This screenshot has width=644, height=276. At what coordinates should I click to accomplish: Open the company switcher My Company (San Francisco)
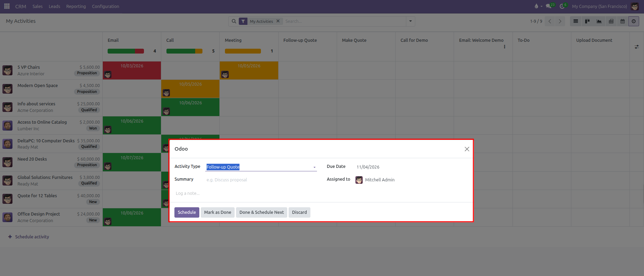click(x=599, y=6)
